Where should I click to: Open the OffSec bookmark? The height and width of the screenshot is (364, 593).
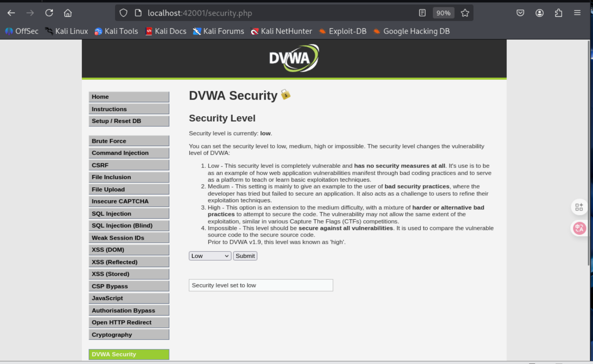coord(22,31)
